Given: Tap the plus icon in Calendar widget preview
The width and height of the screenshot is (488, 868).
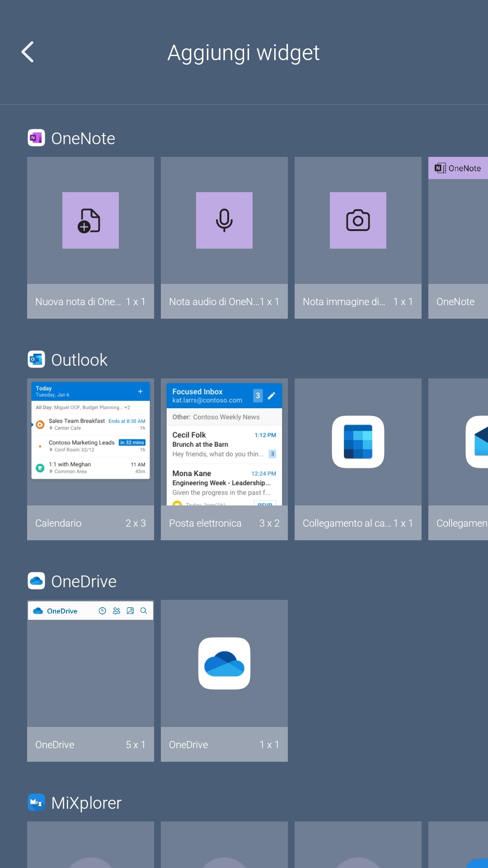Looking at the screenshot, I should pyautogui.click(x=140, y=392).
